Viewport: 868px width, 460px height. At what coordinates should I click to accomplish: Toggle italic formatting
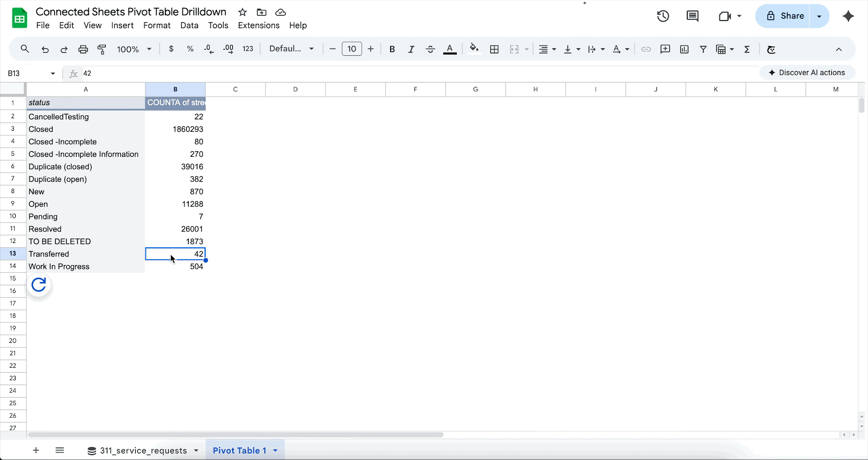411,49
